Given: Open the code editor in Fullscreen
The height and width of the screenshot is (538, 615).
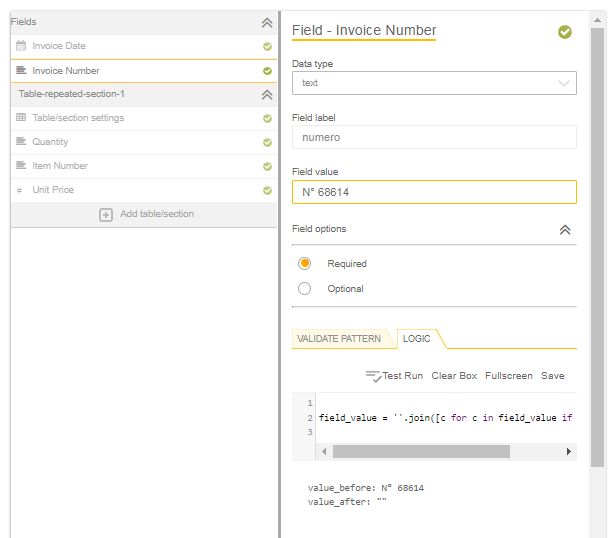Looking at the screenshot, I should tap(509, 376).
